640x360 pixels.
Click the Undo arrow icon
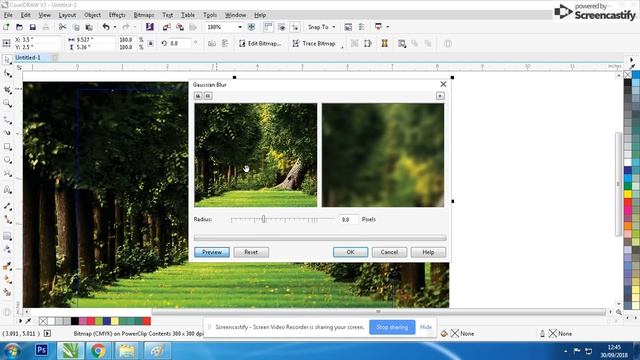point(106,27)
